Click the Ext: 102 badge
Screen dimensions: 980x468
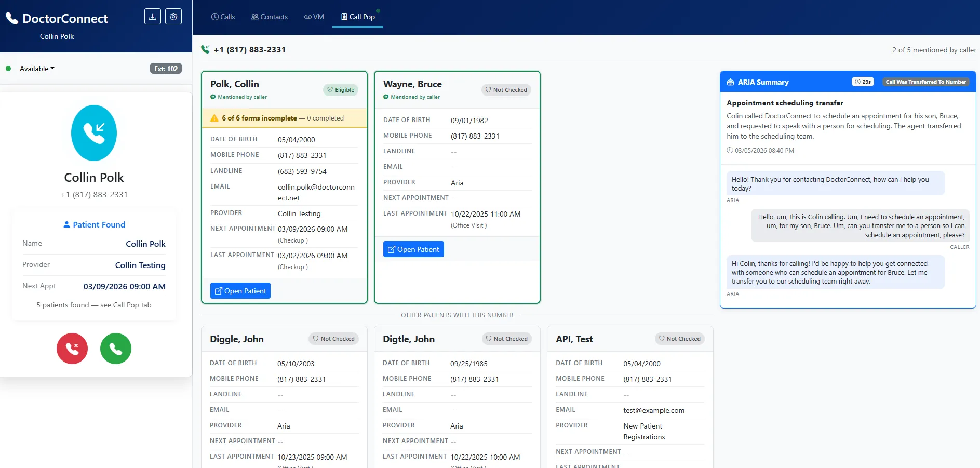(x=166, y=69)
